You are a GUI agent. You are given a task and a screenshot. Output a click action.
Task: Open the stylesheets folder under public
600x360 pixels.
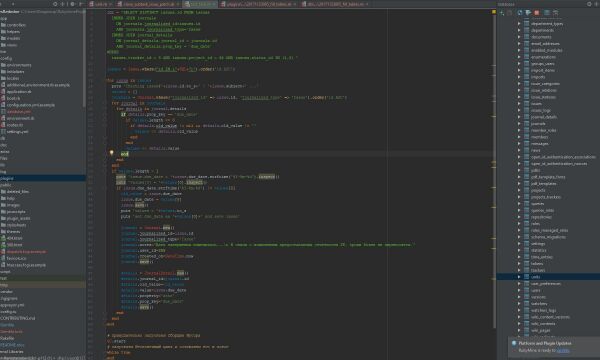click(16, 225)
